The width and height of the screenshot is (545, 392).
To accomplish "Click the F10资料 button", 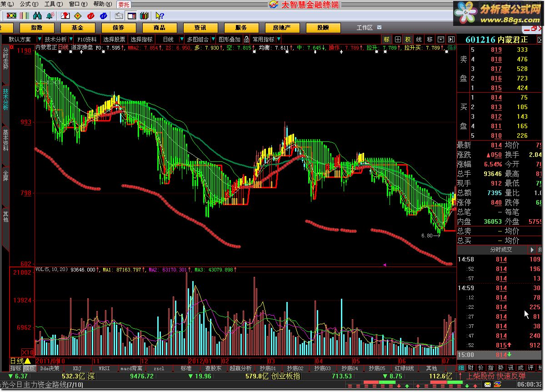I will point(87,39).
